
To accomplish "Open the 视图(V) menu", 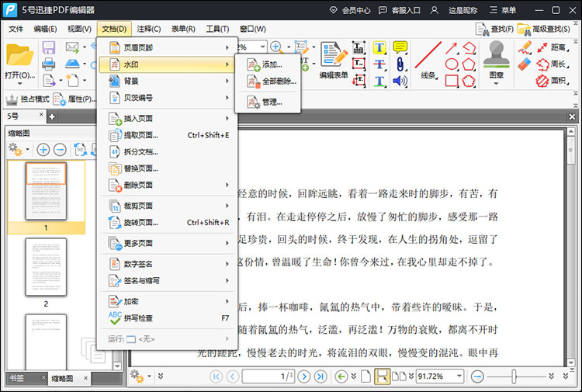I will click(x=79, y=29).
